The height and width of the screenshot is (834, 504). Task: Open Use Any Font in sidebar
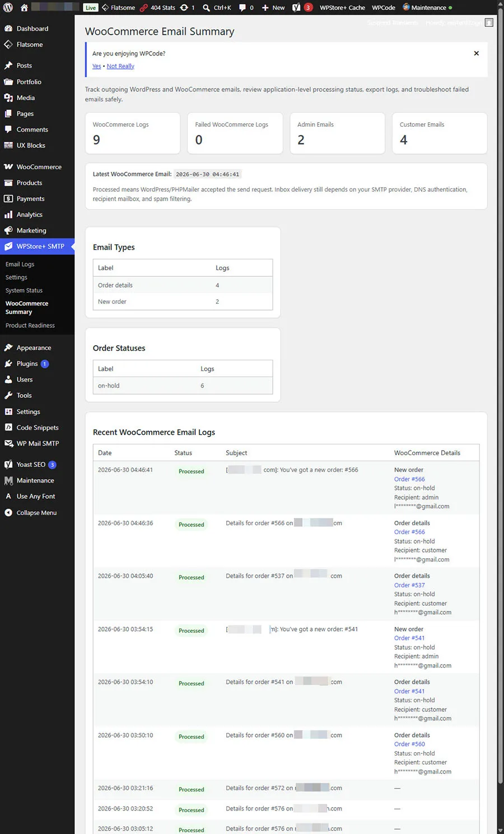click(x=37, y=497)
